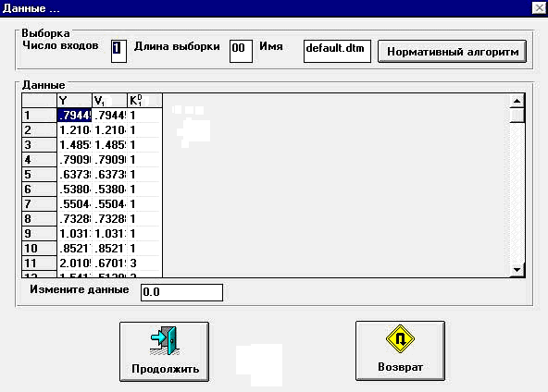
Task: Click the Длина выборки input field
Action: [241, 51]
